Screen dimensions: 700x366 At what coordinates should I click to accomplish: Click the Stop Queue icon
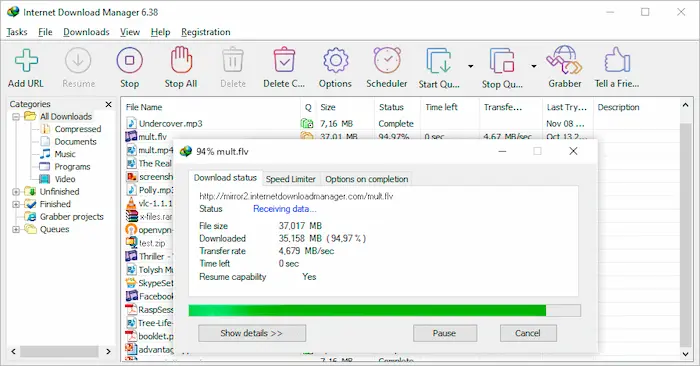[x=502, y=61]
